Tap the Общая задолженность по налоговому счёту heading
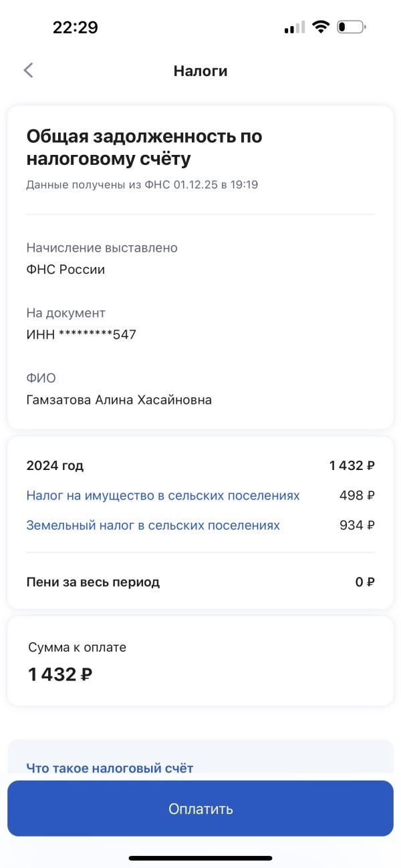The width and height of the screenshot is (401, 868). (144, 148)
